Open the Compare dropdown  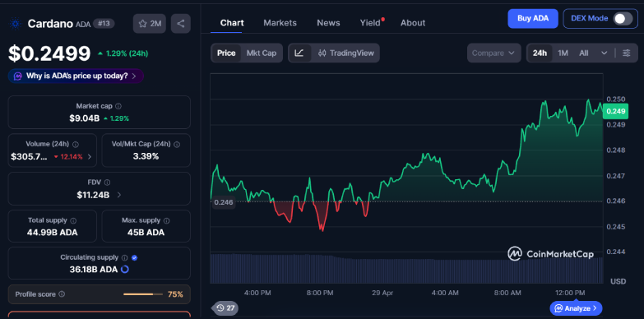(494, 53)
